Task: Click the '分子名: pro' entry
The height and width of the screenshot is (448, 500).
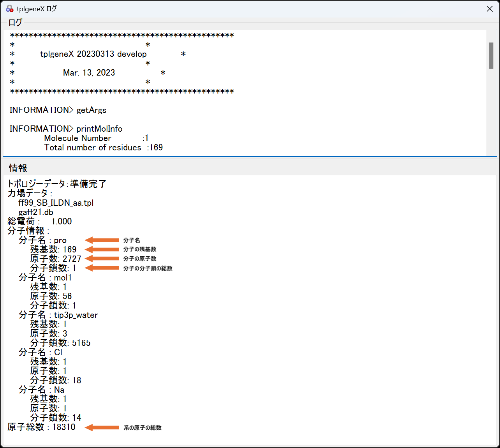Action: coord(42,240)
